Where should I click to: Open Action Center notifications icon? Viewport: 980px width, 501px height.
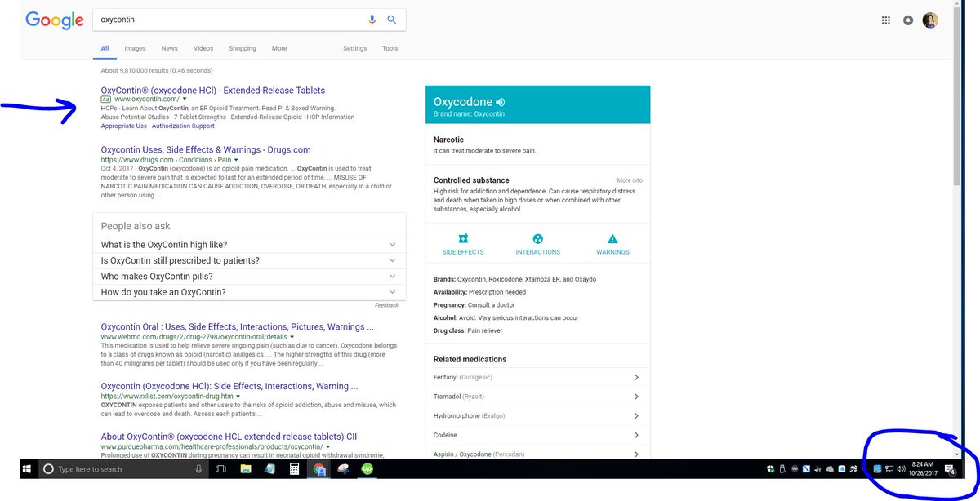(x=951, y=469)
